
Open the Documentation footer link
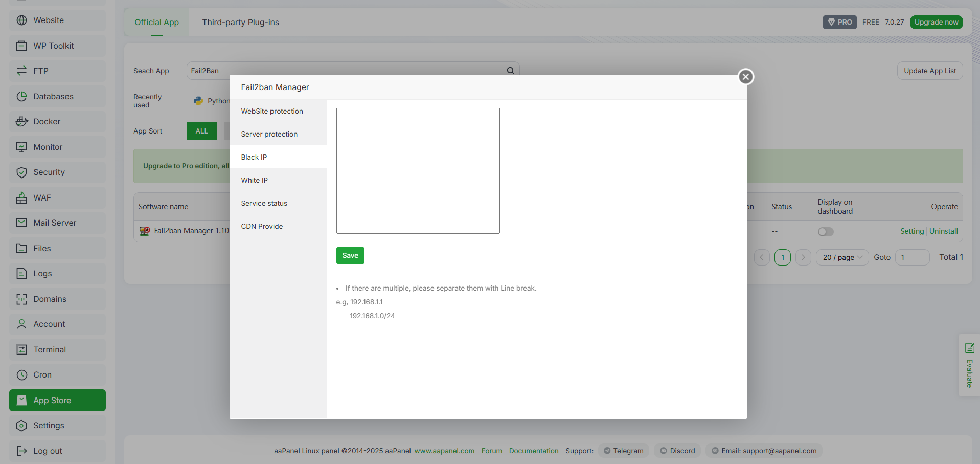(534, 451)
